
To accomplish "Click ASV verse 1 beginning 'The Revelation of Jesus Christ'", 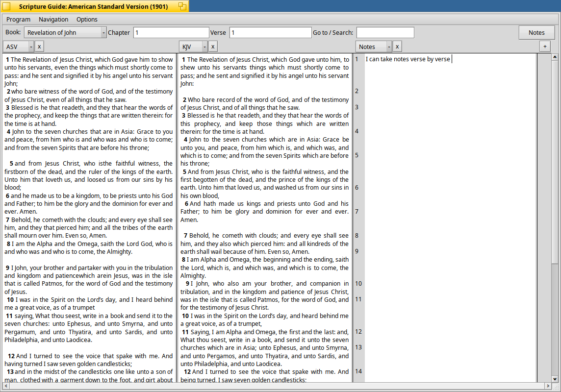I will pos(88,72).
